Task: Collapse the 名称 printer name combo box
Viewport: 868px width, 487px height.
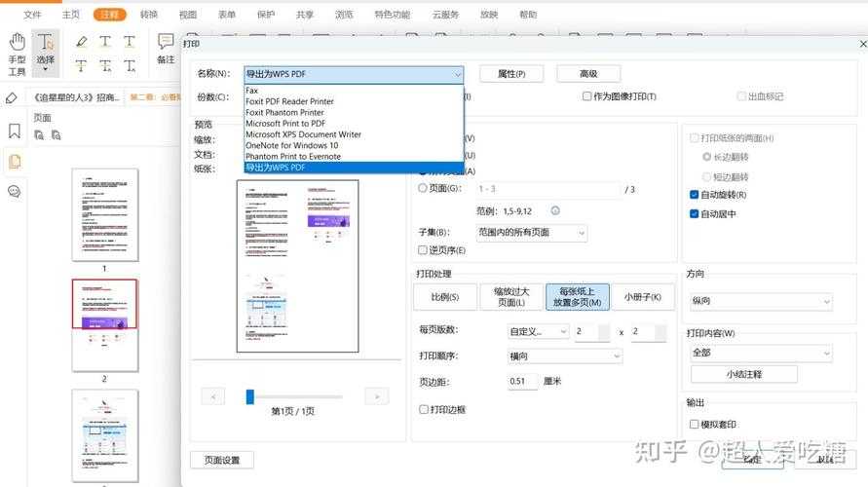Action: 457,74
